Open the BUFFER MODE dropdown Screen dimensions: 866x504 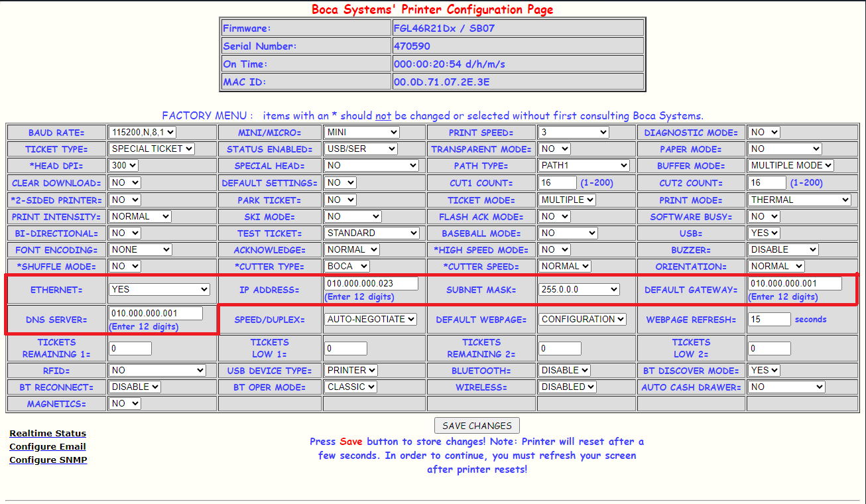[791, 166]
